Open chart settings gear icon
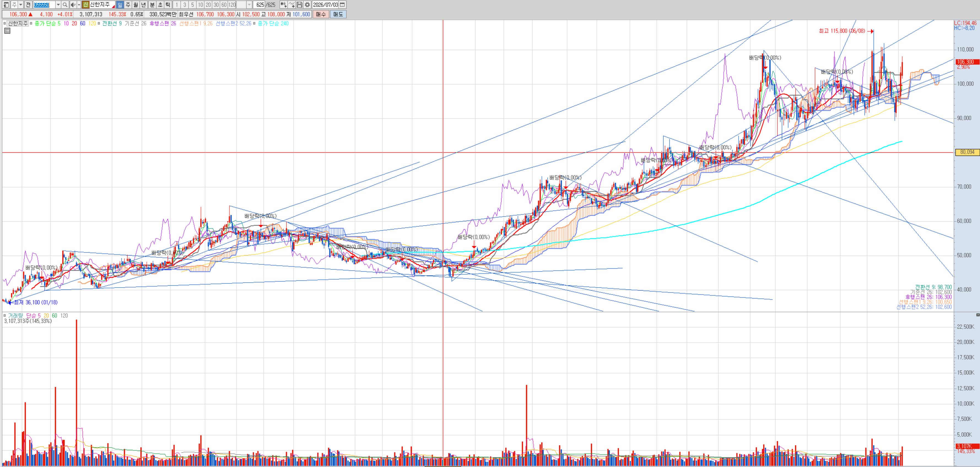This screenshot has width=980, height=467. pos(307,5)
